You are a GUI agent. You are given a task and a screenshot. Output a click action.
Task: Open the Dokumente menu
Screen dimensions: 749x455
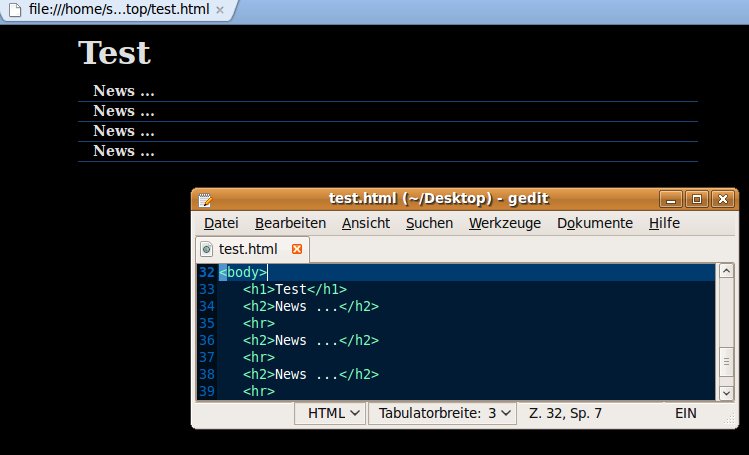tap(595, 223)
